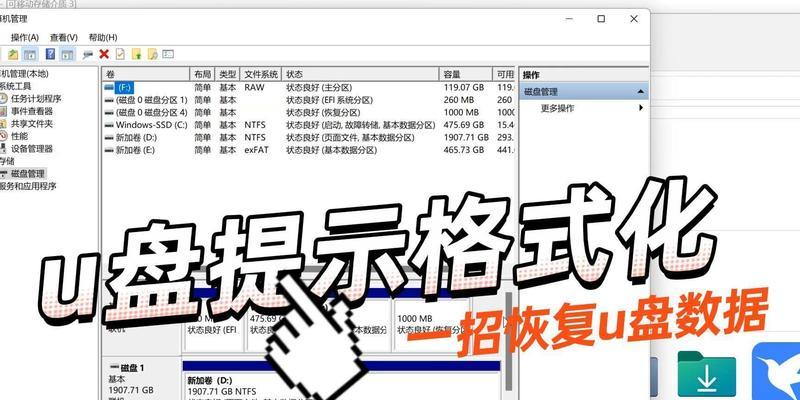
Task: Click the Up One Level folder toolbar icon
Action: (x=13, y=54)
